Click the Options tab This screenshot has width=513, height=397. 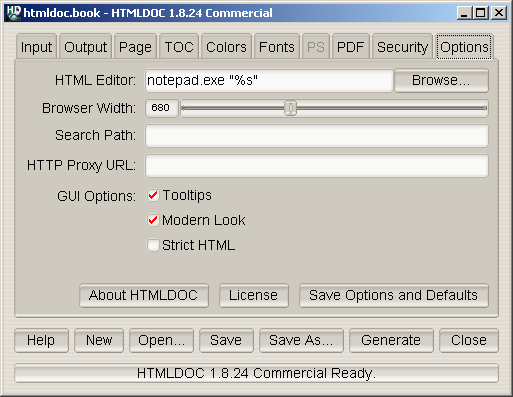coord(464,46)
